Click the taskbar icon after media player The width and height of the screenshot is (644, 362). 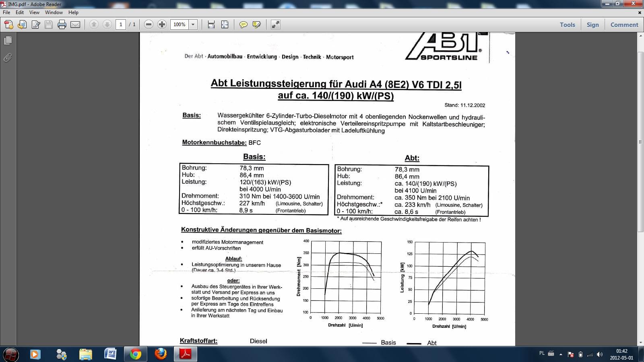click(61, 354)
